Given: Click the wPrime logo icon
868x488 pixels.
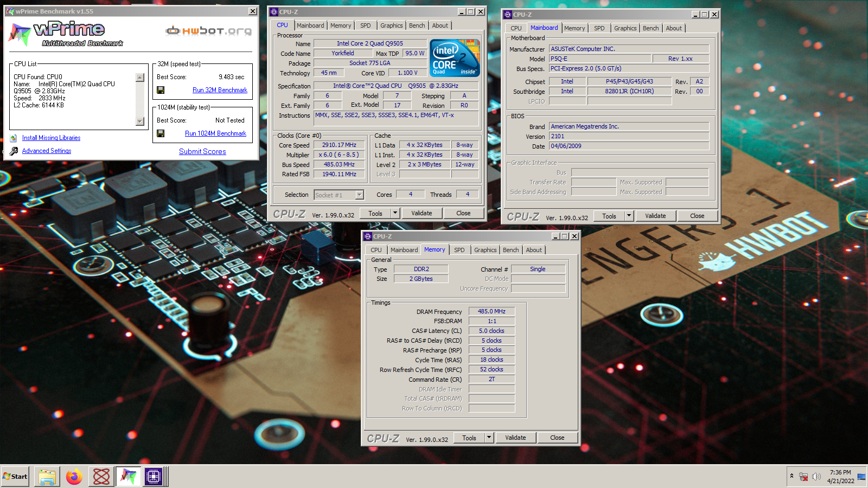Looking at the screenshot, I should (x=20, y=35).
